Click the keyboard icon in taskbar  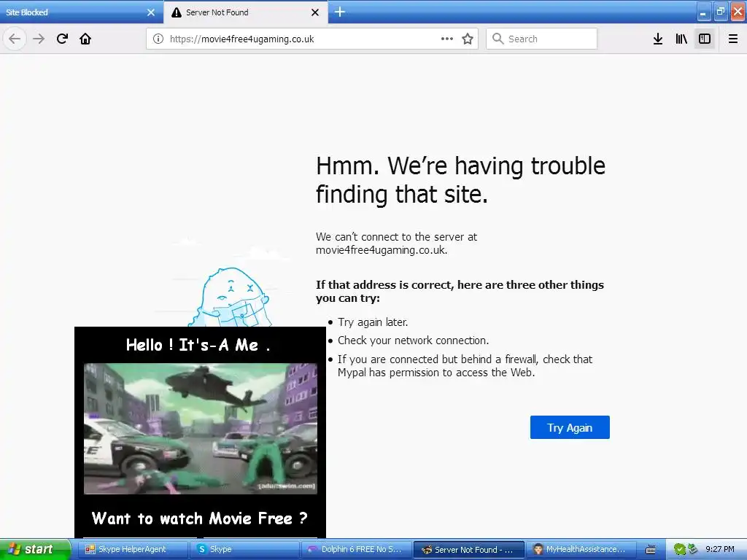[650, 550]
